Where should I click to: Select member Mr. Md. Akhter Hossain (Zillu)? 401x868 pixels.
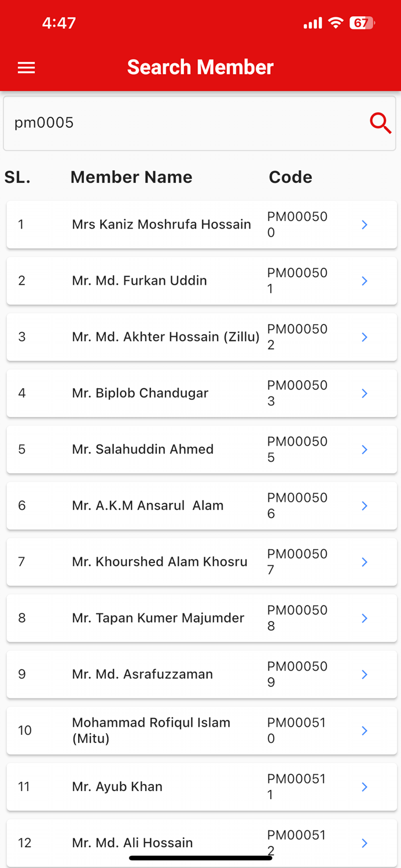click(x=165, y=337)
